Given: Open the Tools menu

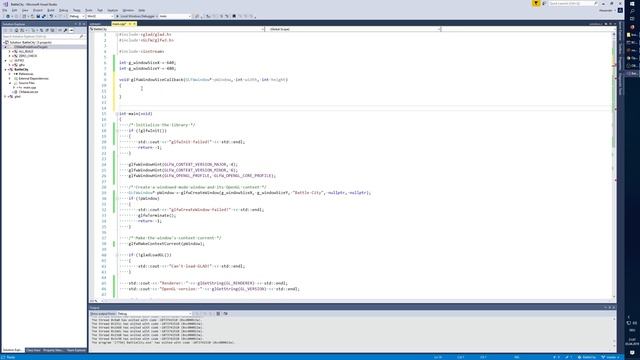Looking at the screenshot, I should pyautogui.click(x=89, y=10).
